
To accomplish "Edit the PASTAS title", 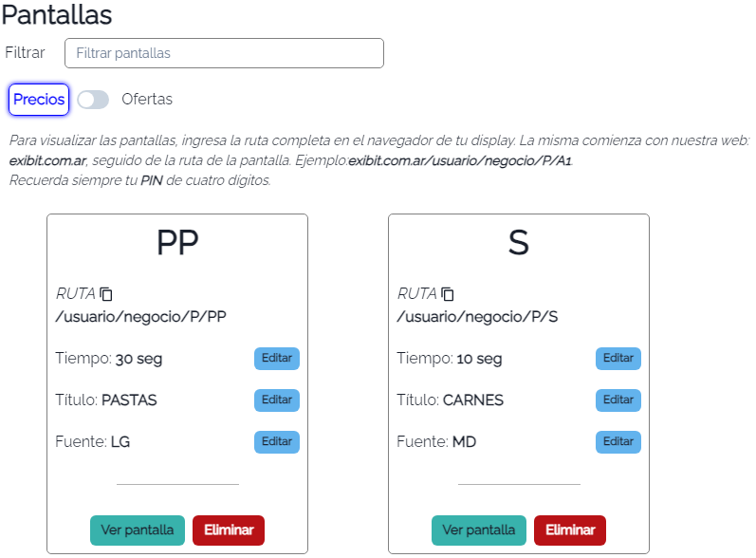I will [277, 400].
